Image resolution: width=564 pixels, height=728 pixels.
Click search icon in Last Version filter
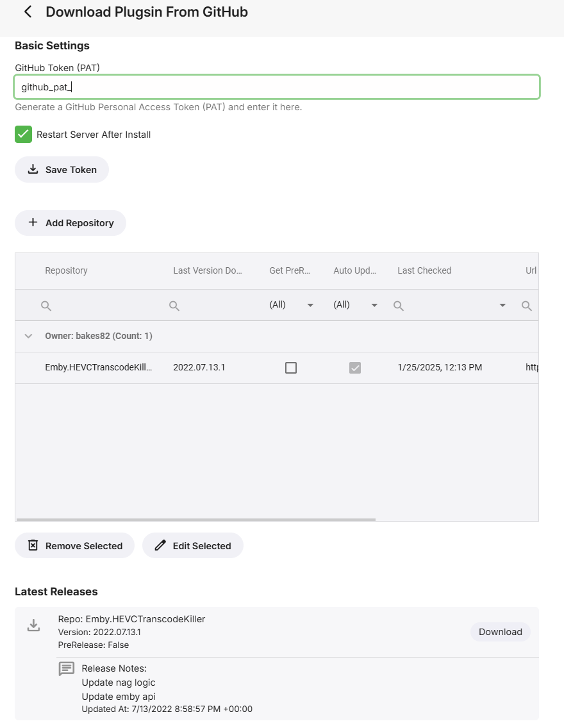[174, 306]
